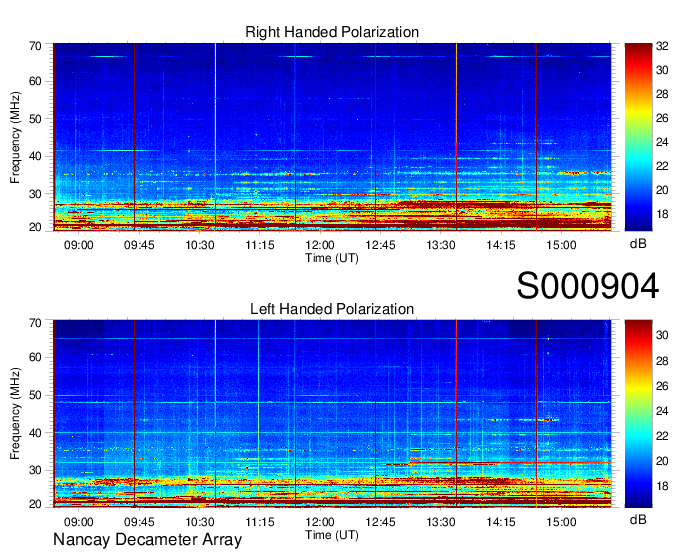Click the "09:45" tick under Right Handed plot
Screen dimensions: 680x552
[x=139, y=245]
